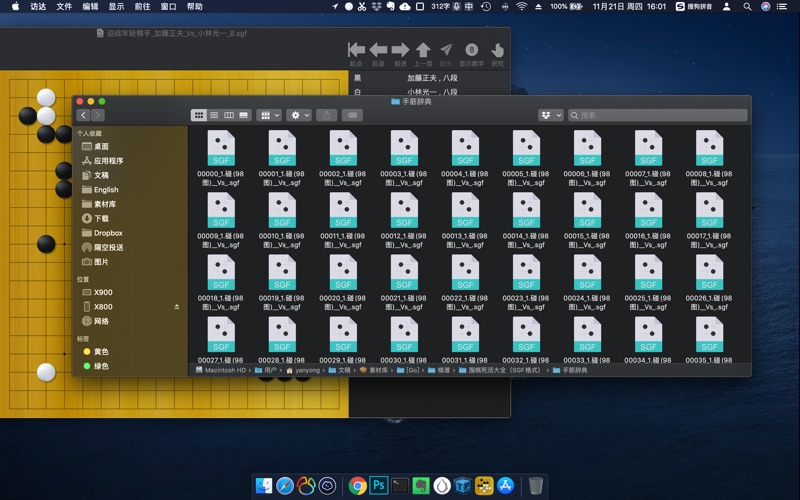Open the 编辑 menu in menu bar

[x=90, y=6]
